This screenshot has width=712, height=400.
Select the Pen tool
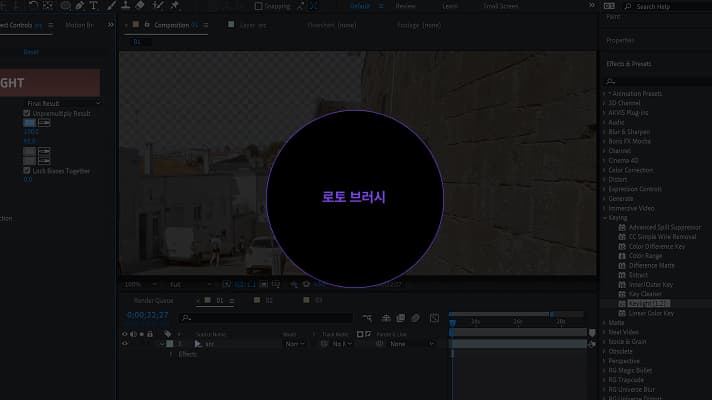81,5
